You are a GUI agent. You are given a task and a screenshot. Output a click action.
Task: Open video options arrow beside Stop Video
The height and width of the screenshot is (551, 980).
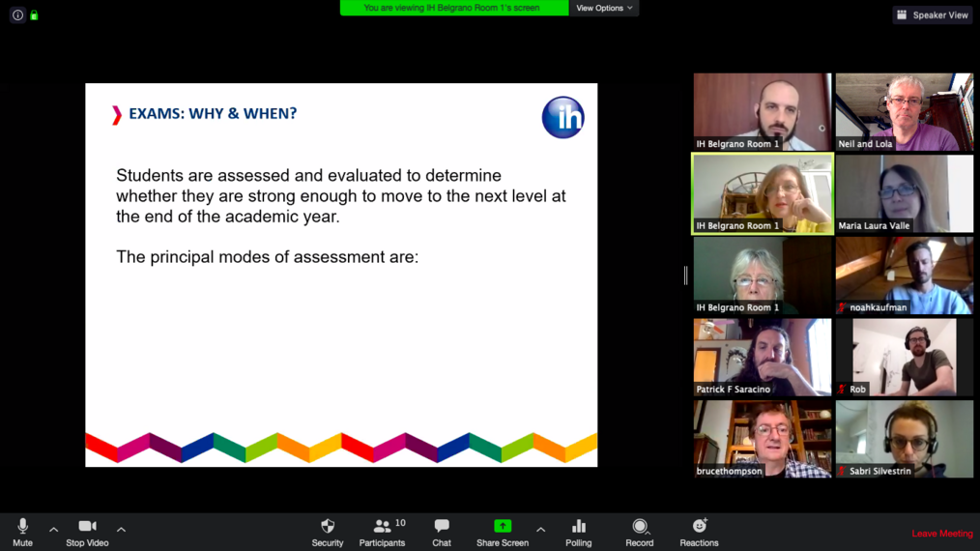(x=121, y=530)
